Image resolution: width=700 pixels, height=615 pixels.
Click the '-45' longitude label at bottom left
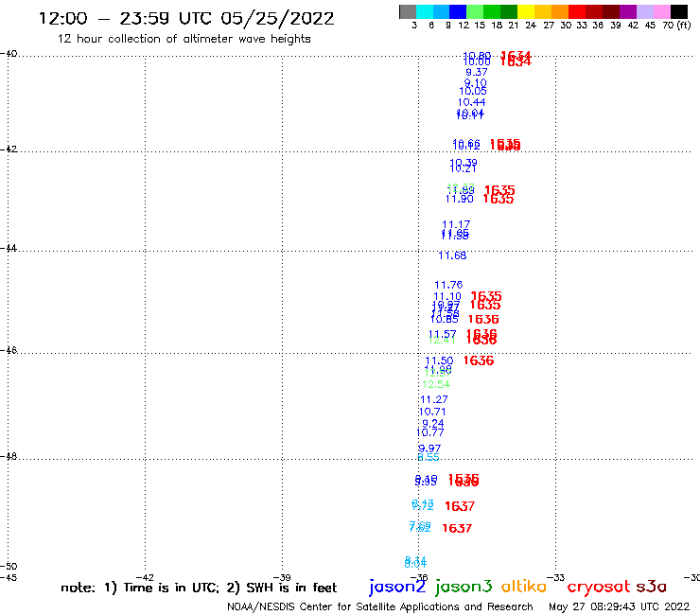click(x=9, y=578)
